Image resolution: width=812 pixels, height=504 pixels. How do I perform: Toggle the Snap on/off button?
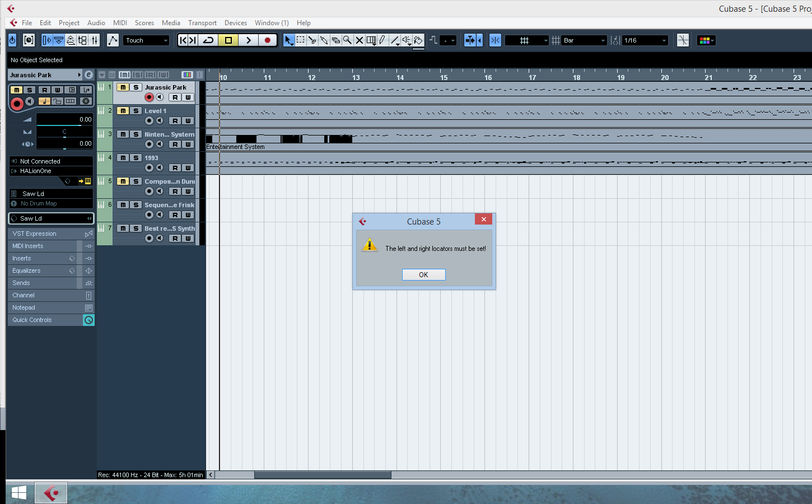point(495,40)
